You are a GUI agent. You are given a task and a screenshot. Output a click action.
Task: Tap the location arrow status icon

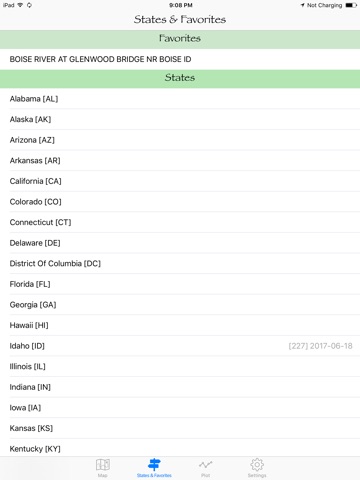tap(302, 5)
